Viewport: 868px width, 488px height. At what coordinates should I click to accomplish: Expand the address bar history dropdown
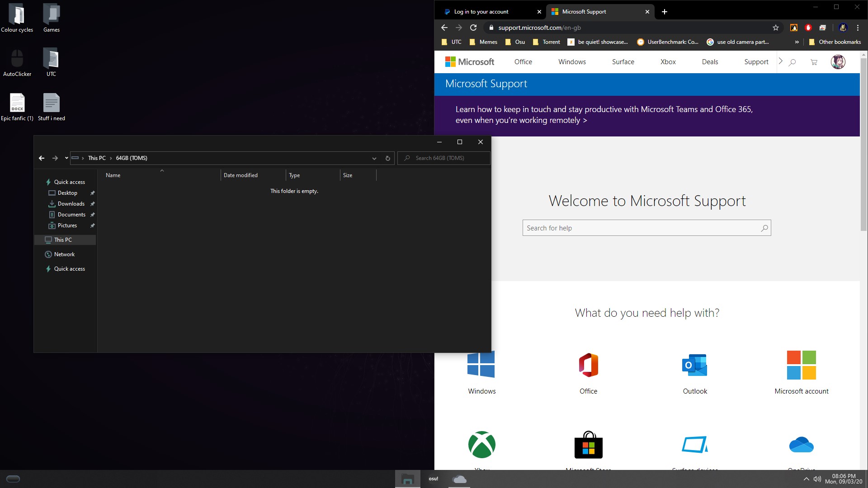coord(374,158)
